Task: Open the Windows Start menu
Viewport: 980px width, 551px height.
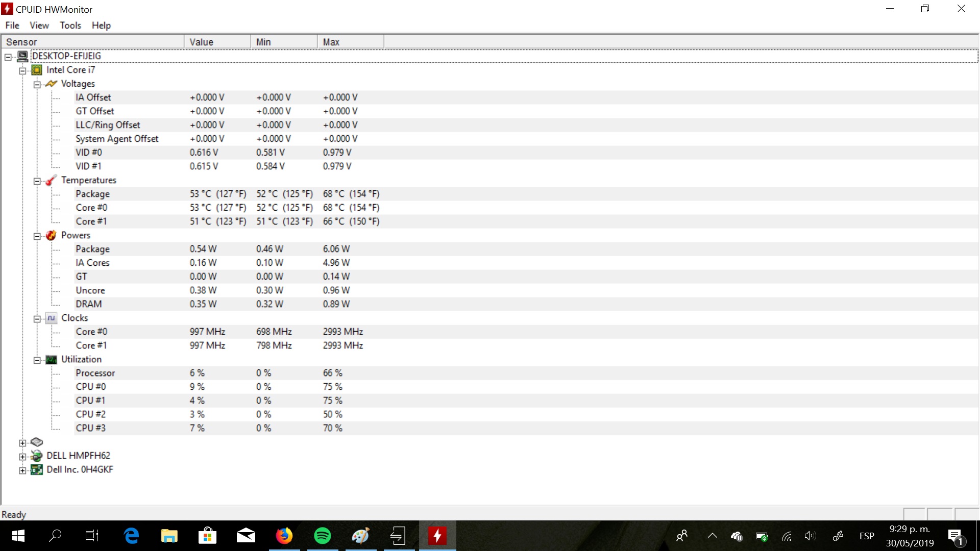Action: click(x=18, y=536)
